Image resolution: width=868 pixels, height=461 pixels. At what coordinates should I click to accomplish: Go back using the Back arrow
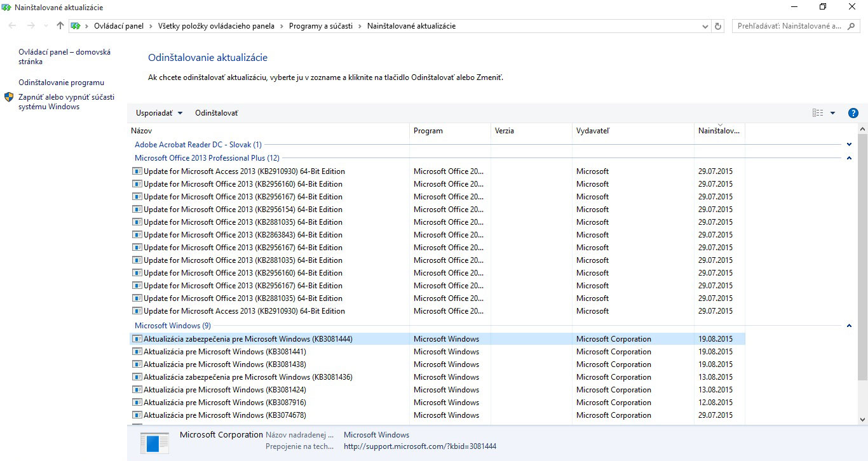tap(13, 26)
